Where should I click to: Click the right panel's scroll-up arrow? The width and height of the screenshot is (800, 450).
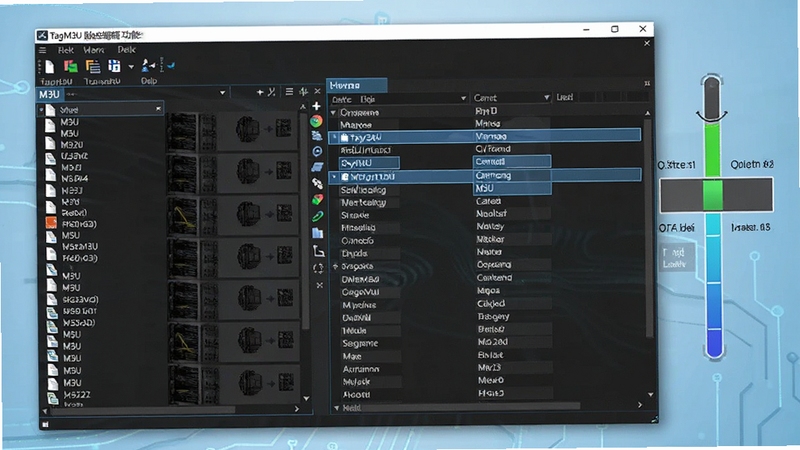647,113
